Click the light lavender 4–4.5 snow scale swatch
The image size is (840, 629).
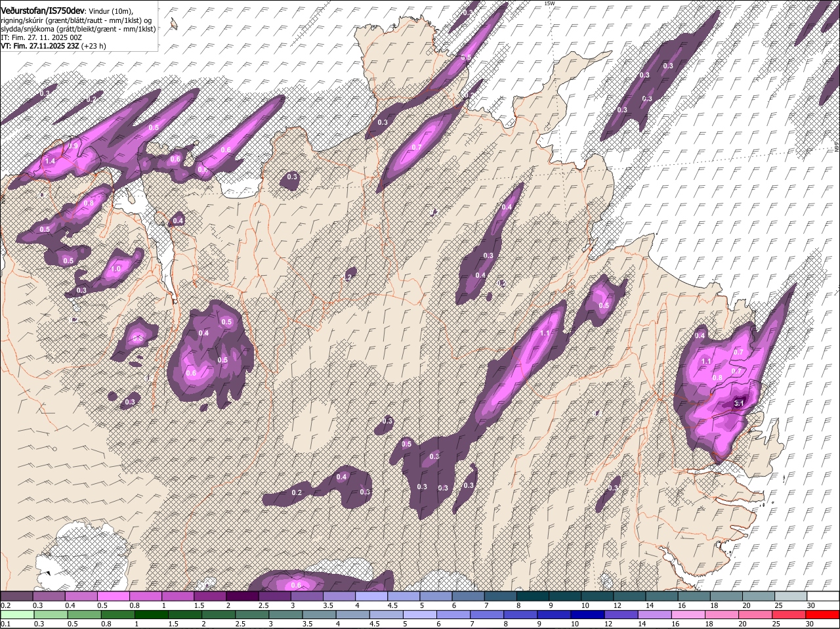[370, 596]
